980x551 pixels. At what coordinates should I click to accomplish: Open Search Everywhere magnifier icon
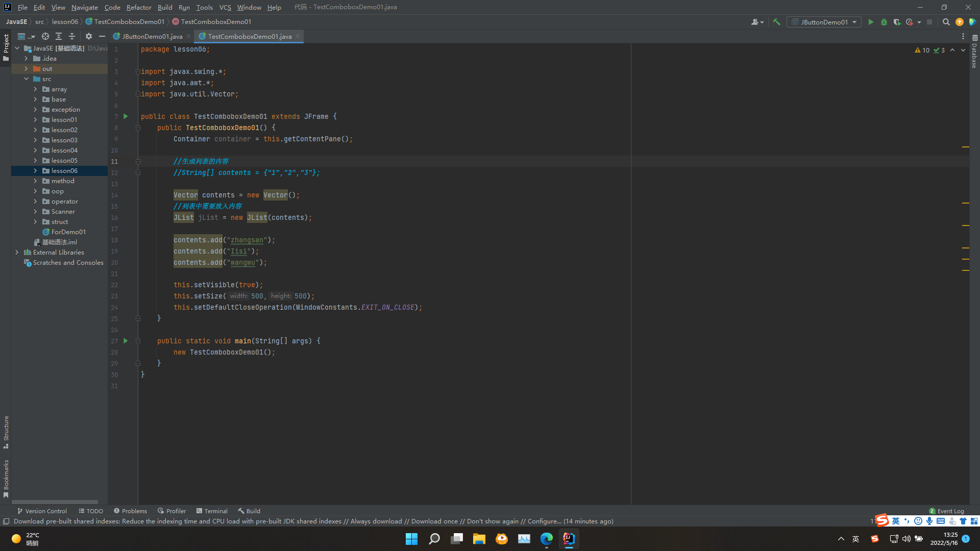click(x=946, y=22)
